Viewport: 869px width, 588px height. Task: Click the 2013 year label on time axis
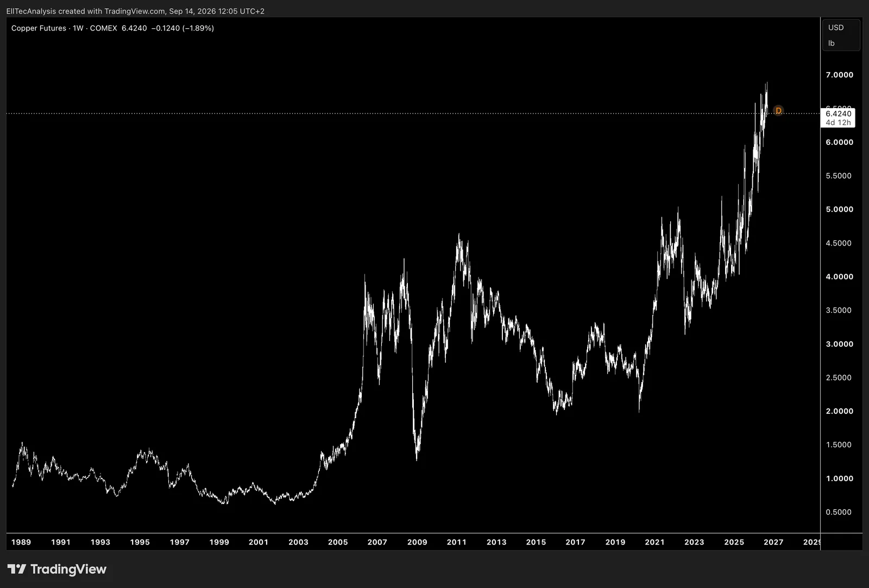(x=496, y=542)
